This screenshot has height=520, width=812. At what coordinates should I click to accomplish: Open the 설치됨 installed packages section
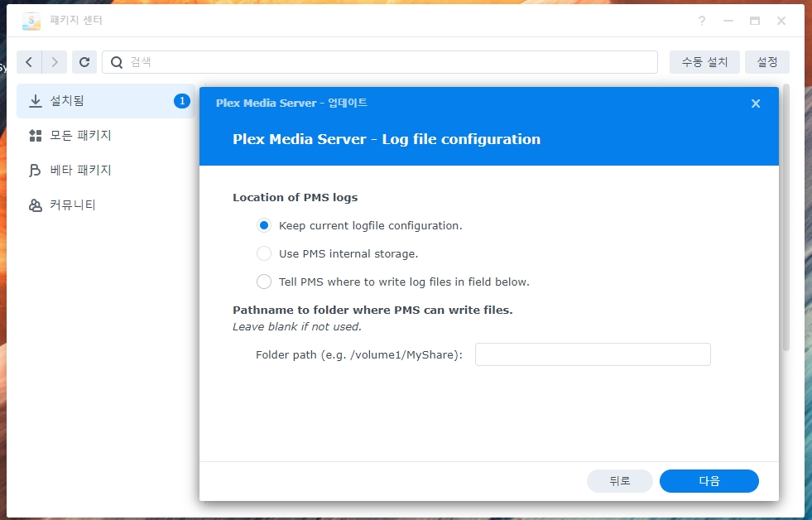click(x=106, y=101)
